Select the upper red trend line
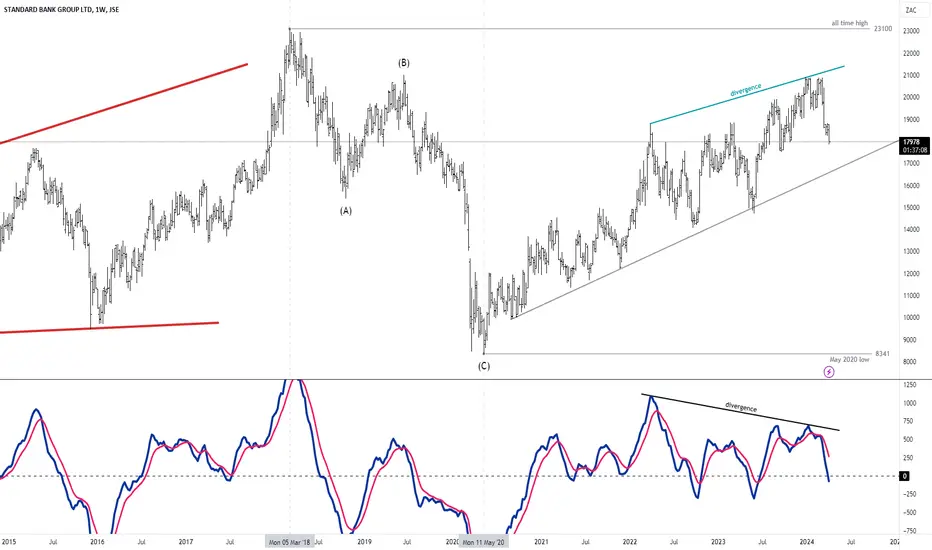 (x=124, y=103)
